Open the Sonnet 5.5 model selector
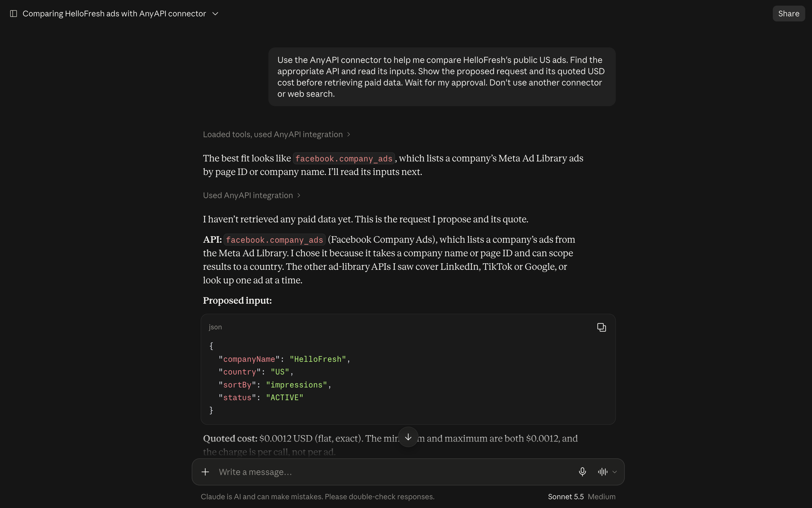The width and height of the screenshot is (812, 508). 566,497
